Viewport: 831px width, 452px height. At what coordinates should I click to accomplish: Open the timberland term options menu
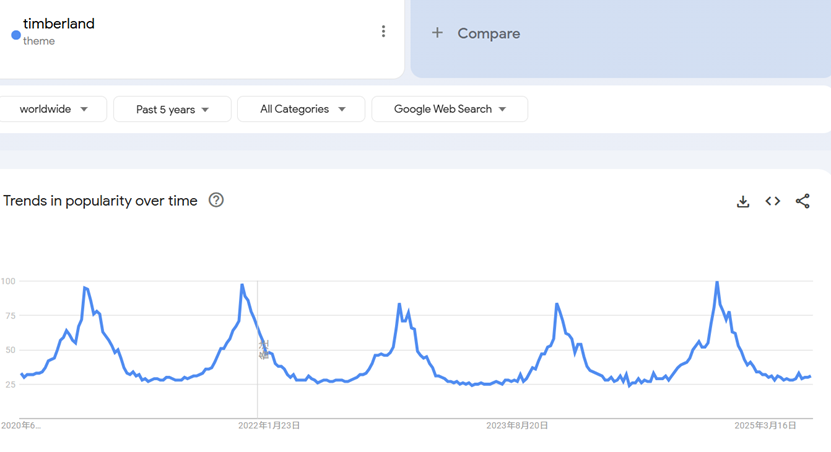pos(383,32)
